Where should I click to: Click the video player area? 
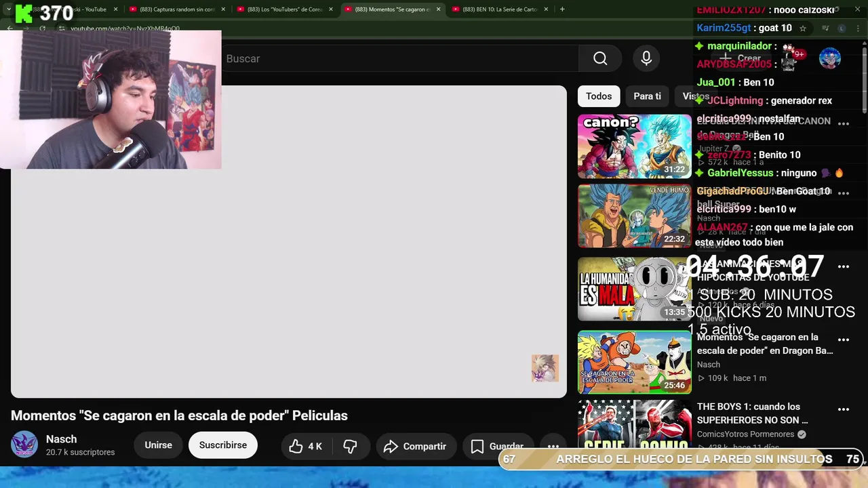pos(289,241)
